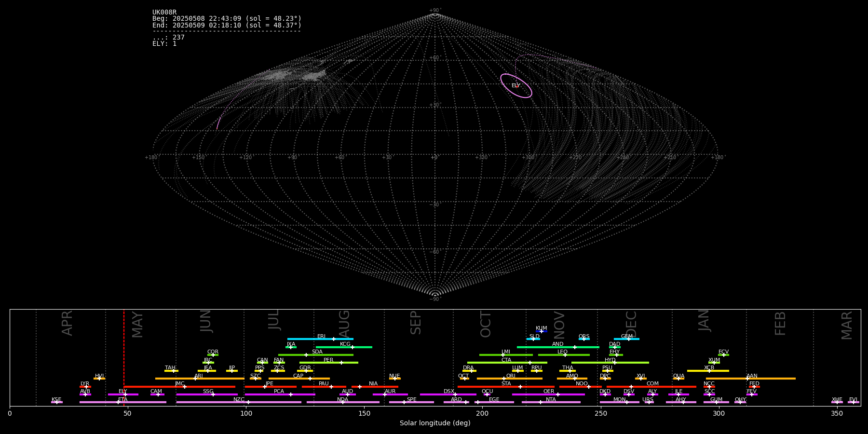Click the PER shower label
This screenshot has height=434, width=868.
pos(328,360)
